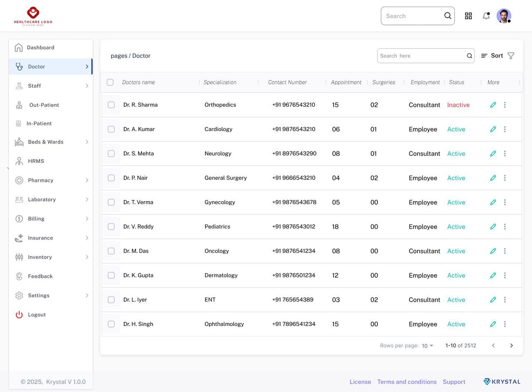This screenshot has height=392, width=532.
Task: Click the magnifier icon in table search
Action: coord(469,56)
